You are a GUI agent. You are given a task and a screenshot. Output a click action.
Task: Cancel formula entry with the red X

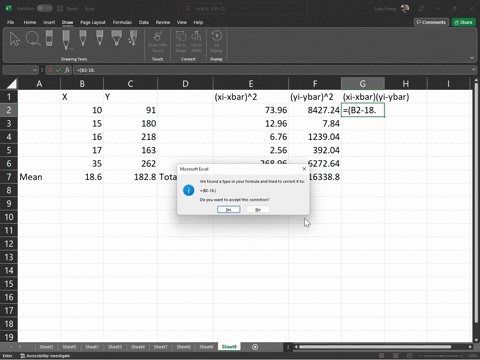coord(50,70)
